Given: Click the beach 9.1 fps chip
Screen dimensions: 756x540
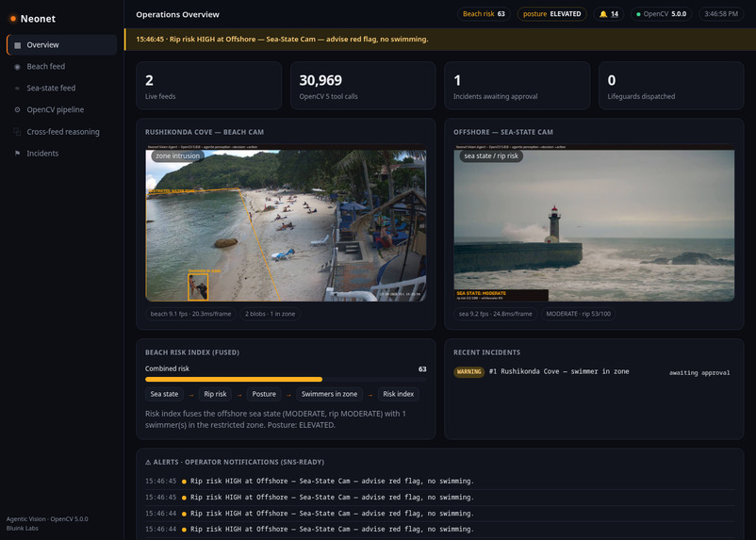Looking at the screenshot, I should click(x=190, y=314).
